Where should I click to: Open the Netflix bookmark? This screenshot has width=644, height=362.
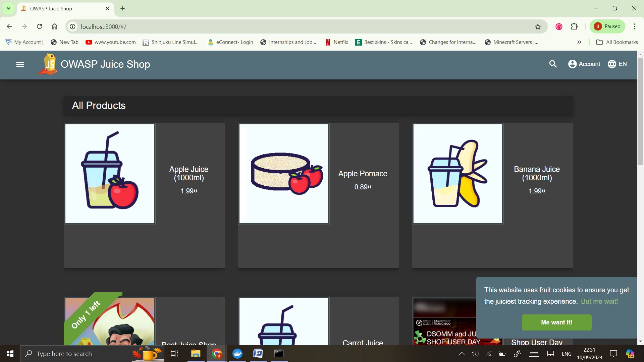point(337,42)
